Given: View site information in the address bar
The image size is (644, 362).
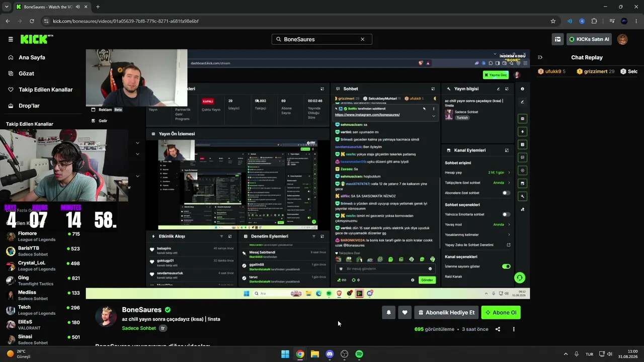Looking at the screenshot, I should pos(46,21).
